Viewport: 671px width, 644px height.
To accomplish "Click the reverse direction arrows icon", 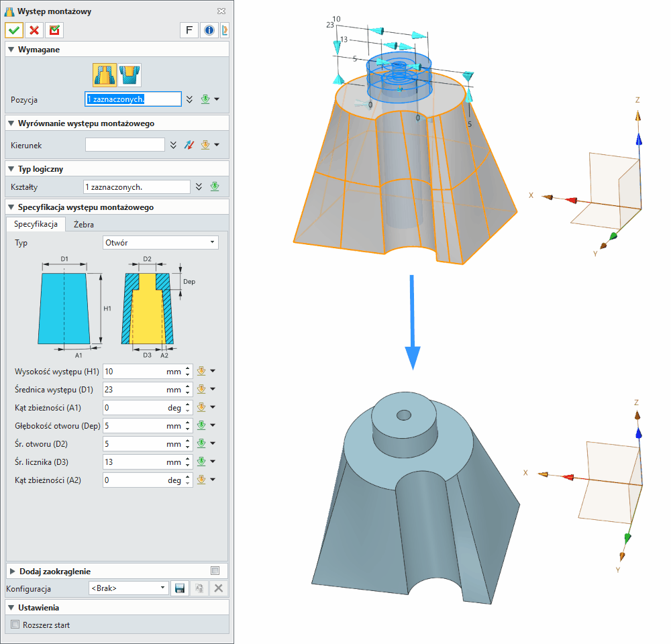I will pos(189,145).
